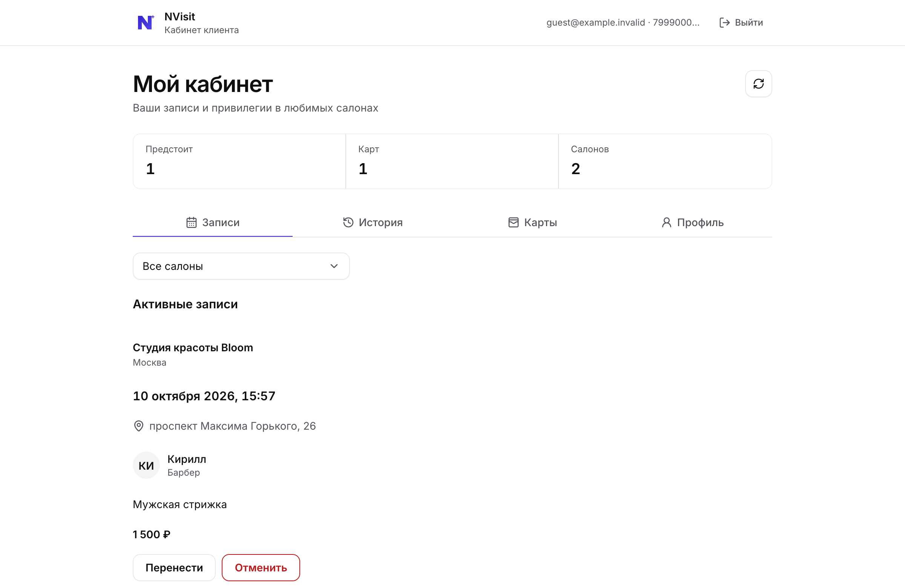This screenshot has width=905, height=588.
Task: Click the Мой кабинет page title
Action: pos(202,84)
